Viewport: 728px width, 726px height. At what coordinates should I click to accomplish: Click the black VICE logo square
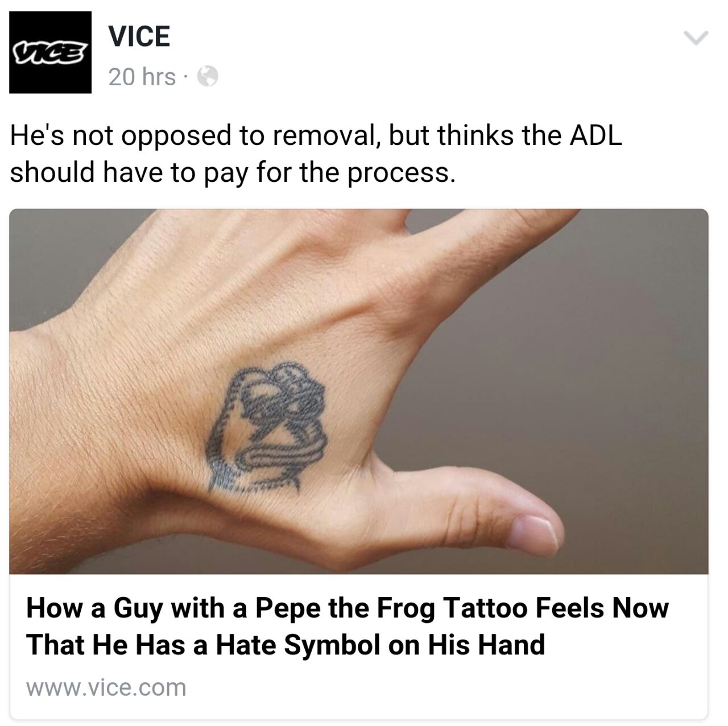(x=50, y=52)
